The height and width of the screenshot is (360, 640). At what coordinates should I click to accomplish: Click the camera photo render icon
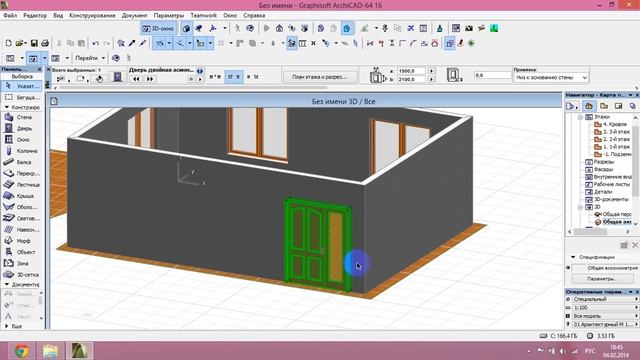click(469, 28)
